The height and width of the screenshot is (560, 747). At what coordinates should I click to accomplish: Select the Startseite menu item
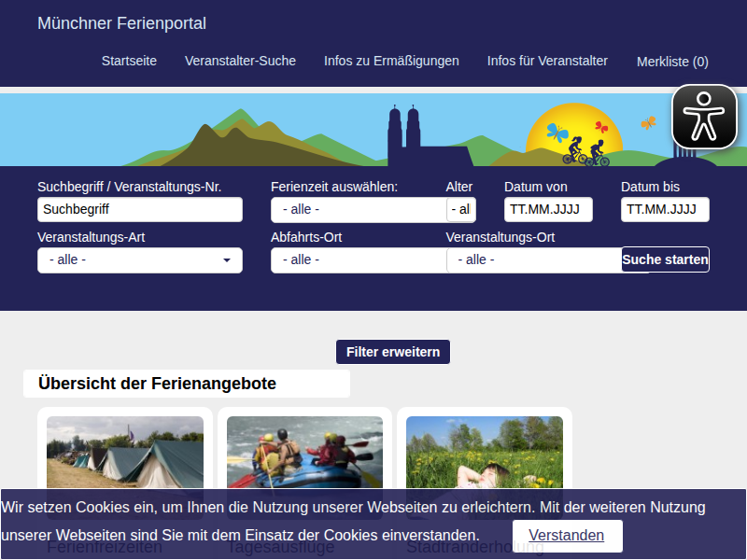point(129,61)
